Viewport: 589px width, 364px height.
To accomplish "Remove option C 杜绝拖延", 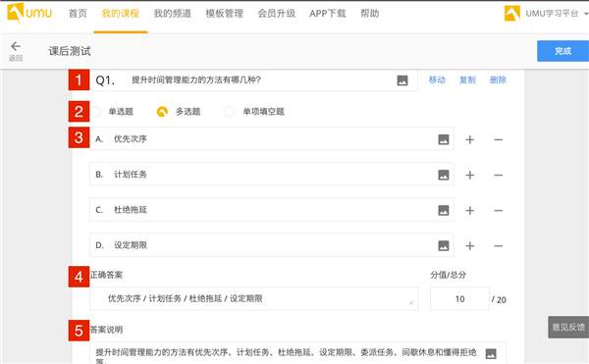I will [x=498, y=211].
